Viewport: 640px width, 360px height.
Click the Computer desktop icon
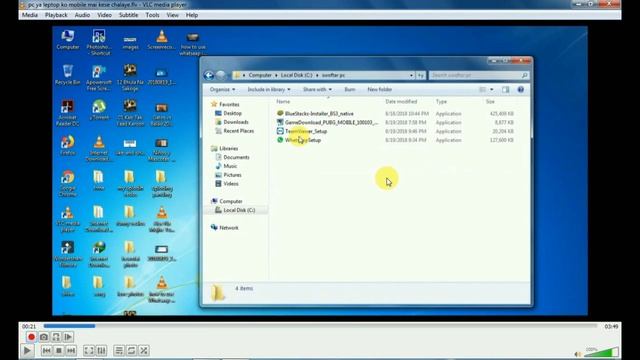tap(68, 40)
